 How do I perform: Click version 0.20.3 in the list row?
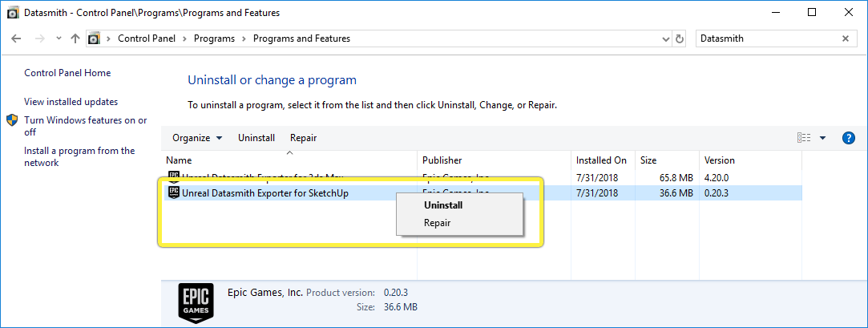click(717, 193)
